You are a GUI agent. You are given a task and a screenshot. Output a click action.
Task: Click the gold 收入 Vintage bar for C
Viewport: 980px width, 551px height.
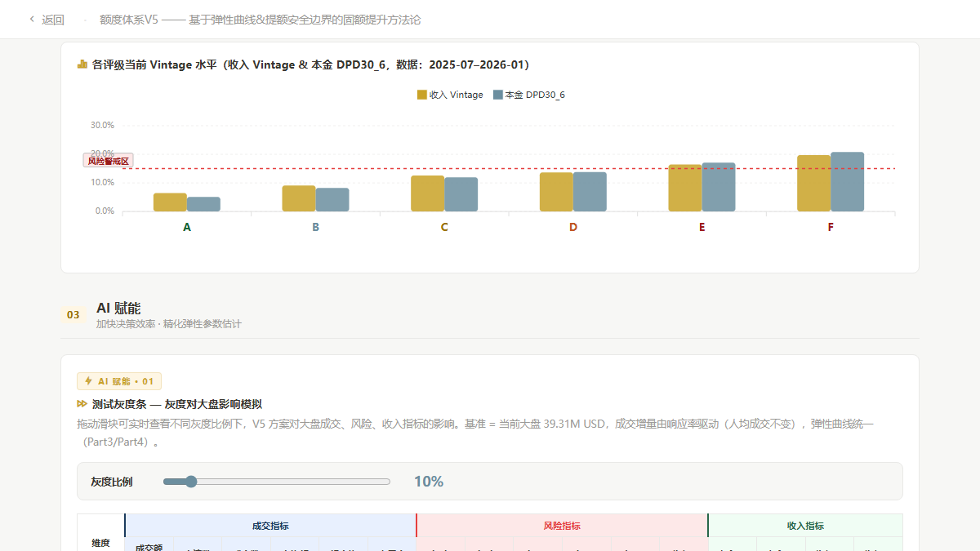coord(428,193)
